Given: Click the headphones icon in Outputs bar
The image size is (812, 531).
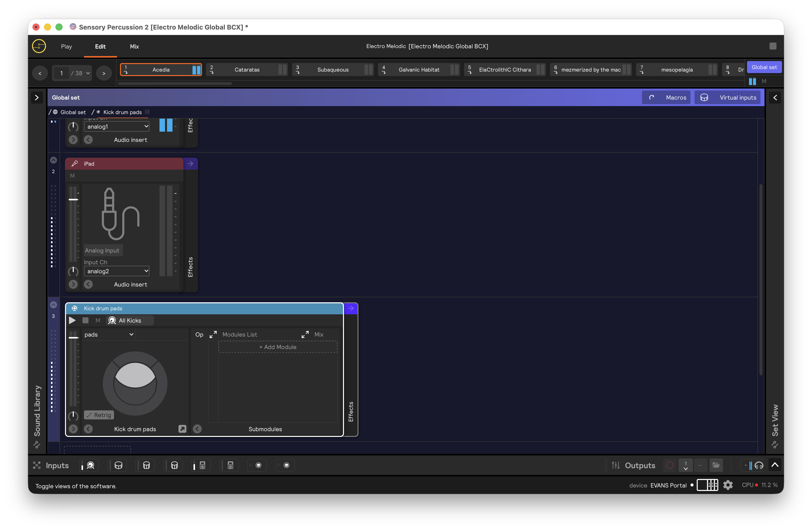Looking at the screenshot, I should coord(759,465).
